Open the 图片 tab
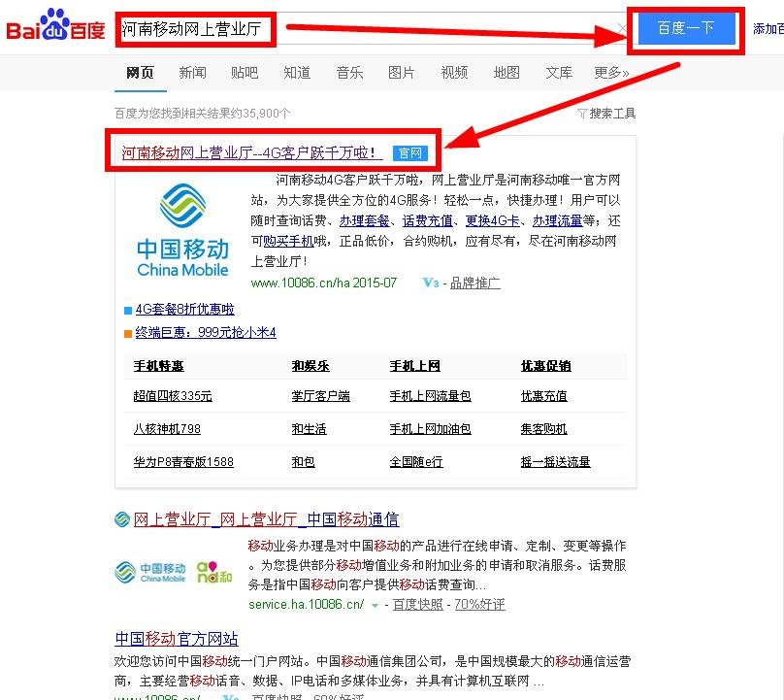 [402, 72]
